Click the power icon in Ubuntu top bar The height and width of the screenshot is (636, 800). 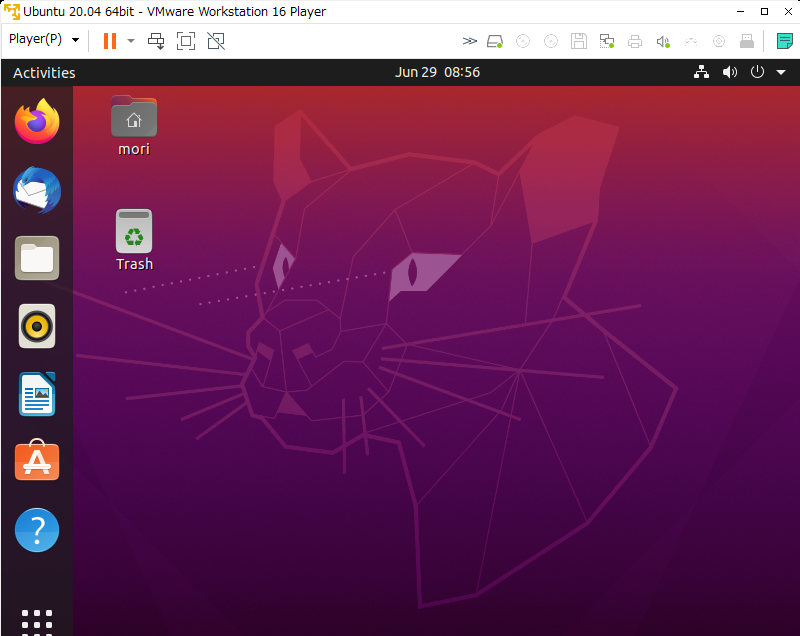757,72
